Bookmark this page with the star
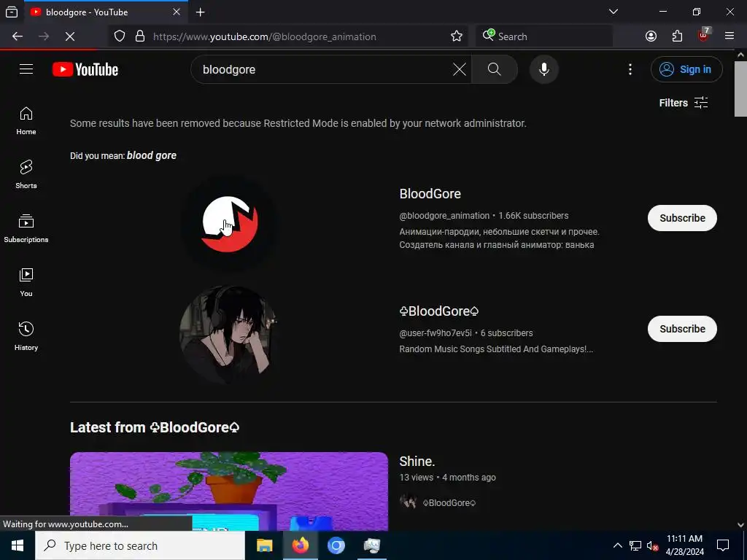 457,36
